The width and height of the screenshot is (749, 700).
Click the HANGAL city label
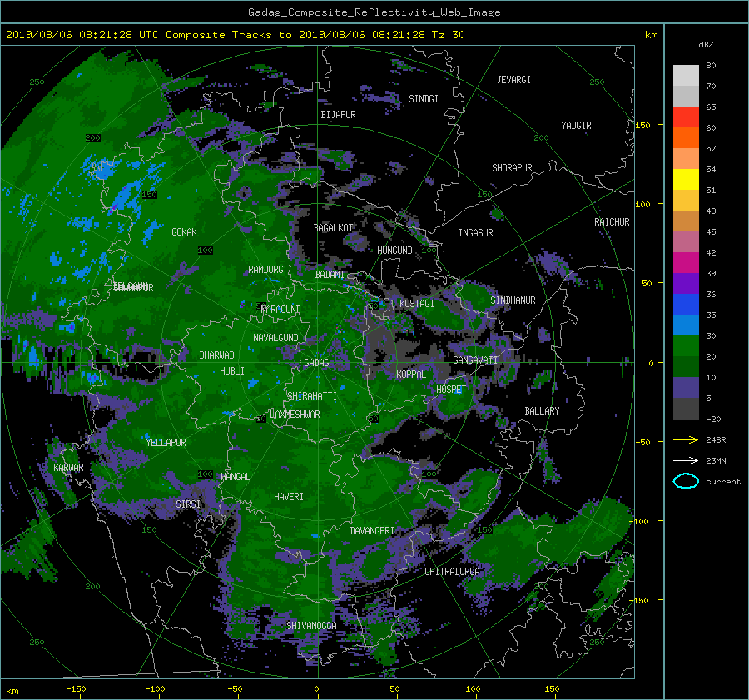click(235, 477)
